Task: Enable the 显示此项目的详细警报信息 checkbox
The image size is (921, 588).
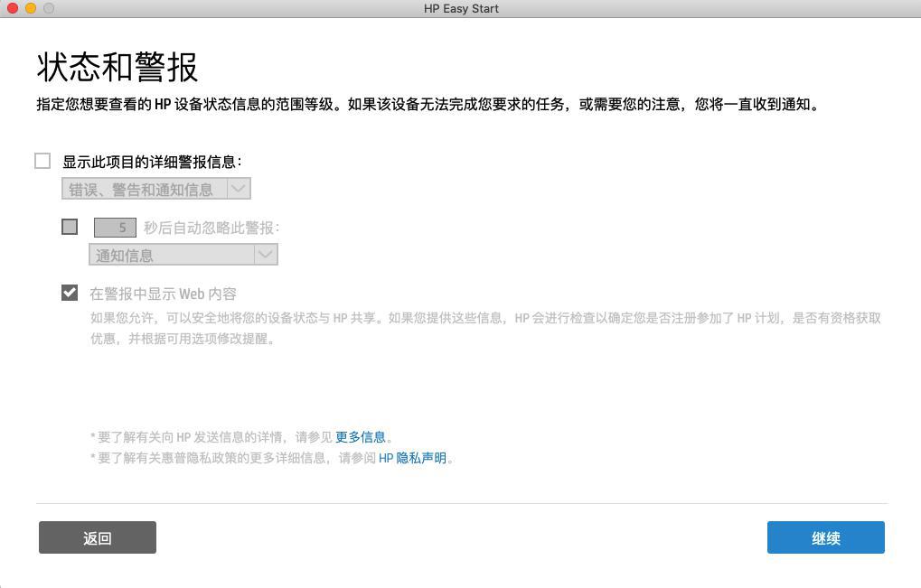Action: click(x=42, y=161)
